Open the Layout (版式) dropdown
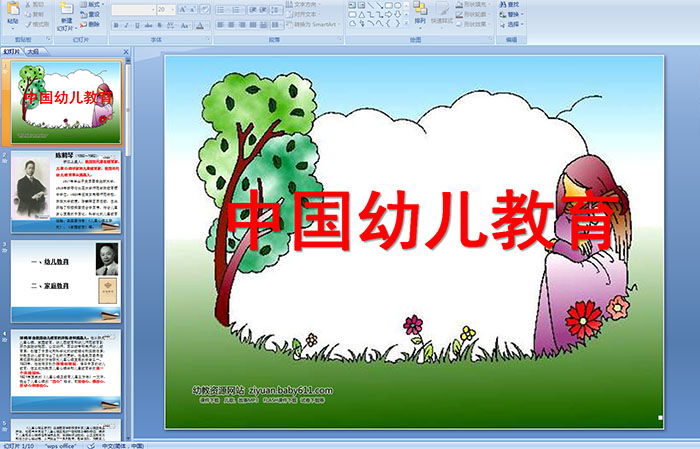 (x=92, y=4)
